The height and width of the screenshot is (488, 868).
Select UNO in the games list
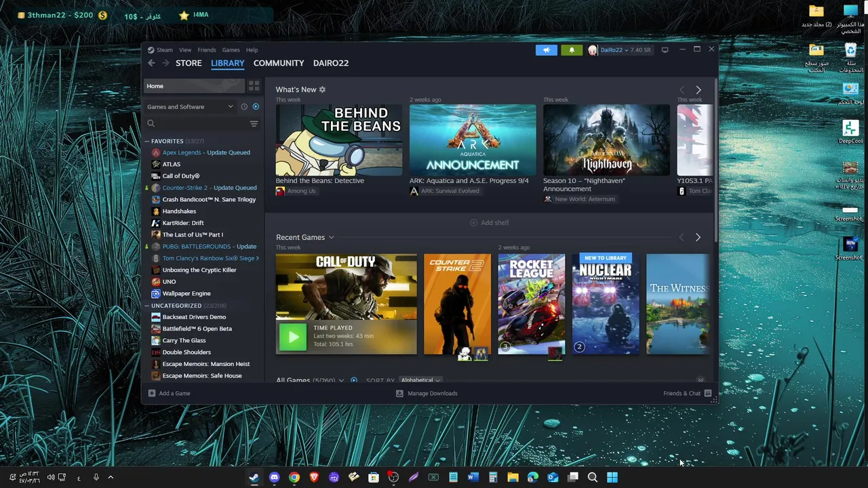pos(169,282)
